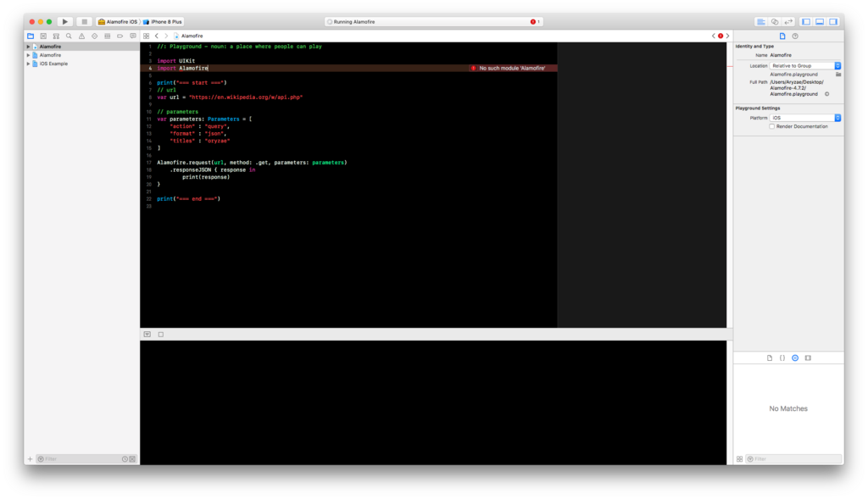
Task: Show the File inspector tab
Action: [782, 36]
